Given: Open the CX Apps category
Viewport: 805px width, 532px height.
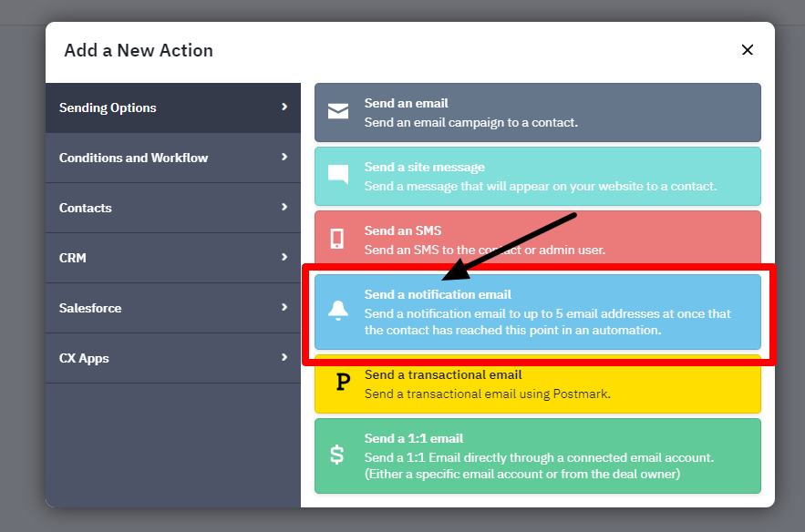Looking at the screenshot, I should 84,358.
